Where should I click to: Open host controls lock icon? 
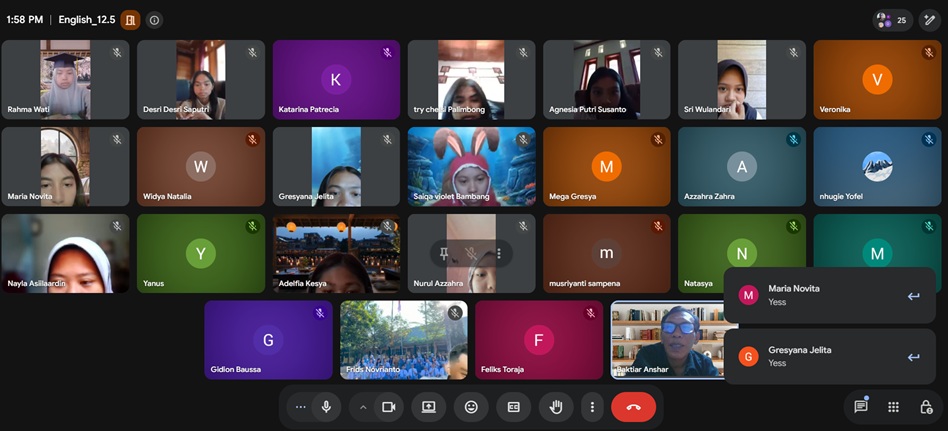pyautogui.click(x=926, y=407)
